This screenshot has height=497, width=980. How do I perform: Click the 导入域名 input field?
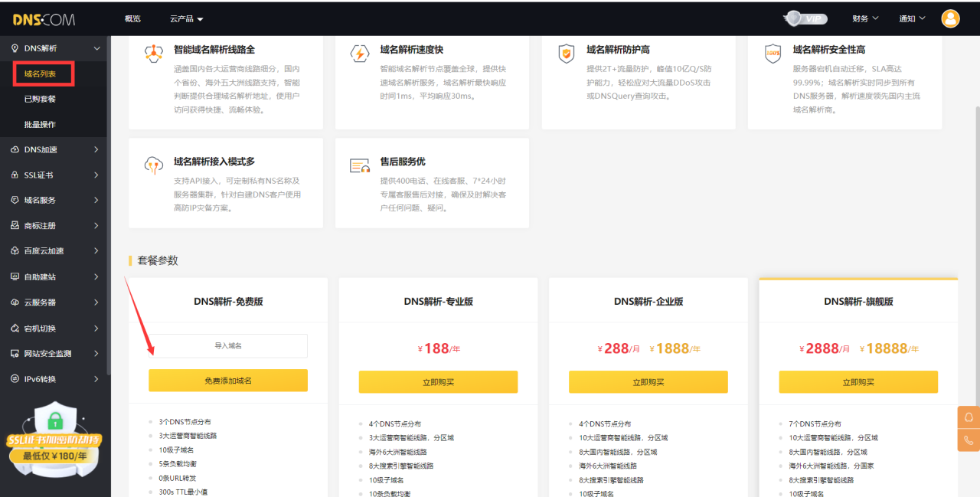pyautogui.click(x=228, y=346)
